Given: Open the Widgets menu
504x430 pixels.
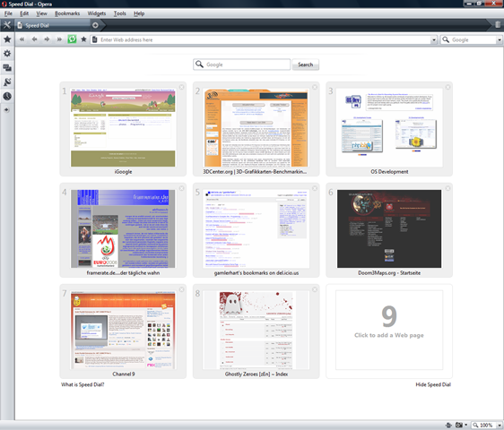Looking at the screenshot, I should pyautogui.click(x=97, y=13).
